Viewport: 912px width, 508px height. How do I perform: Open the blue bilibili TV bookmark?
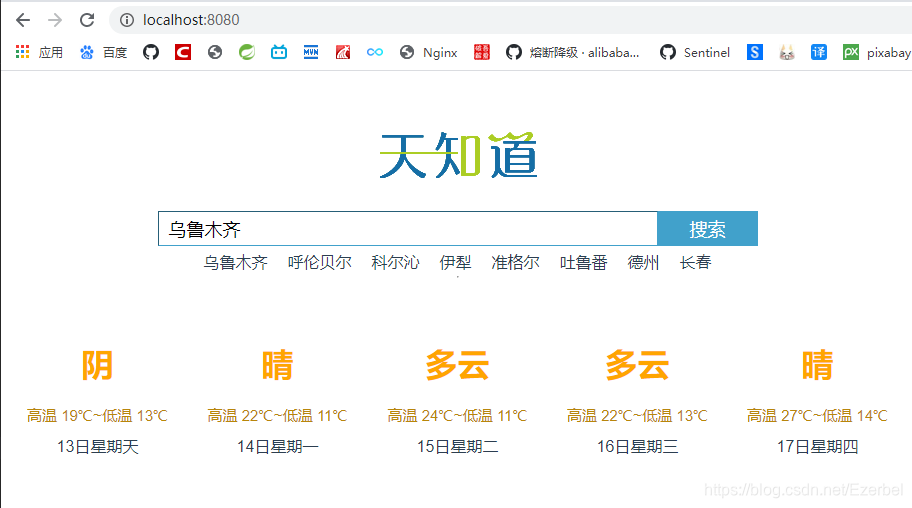pyautogui.click(x=279, y=52)
